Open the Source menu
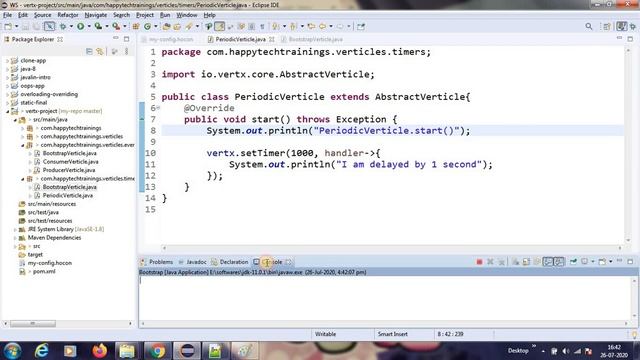This screenshot has width=640, height=360. [x=42, y=15]
